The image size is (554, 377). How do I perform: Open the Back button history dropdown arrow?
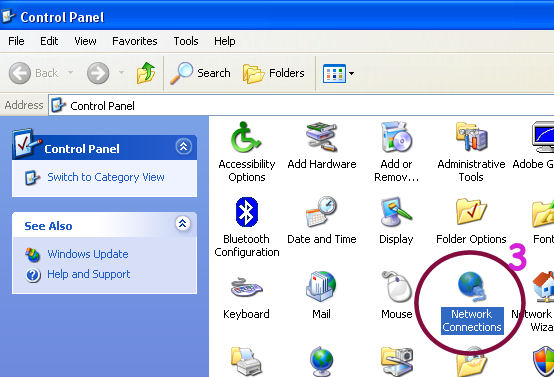[71, 73]
